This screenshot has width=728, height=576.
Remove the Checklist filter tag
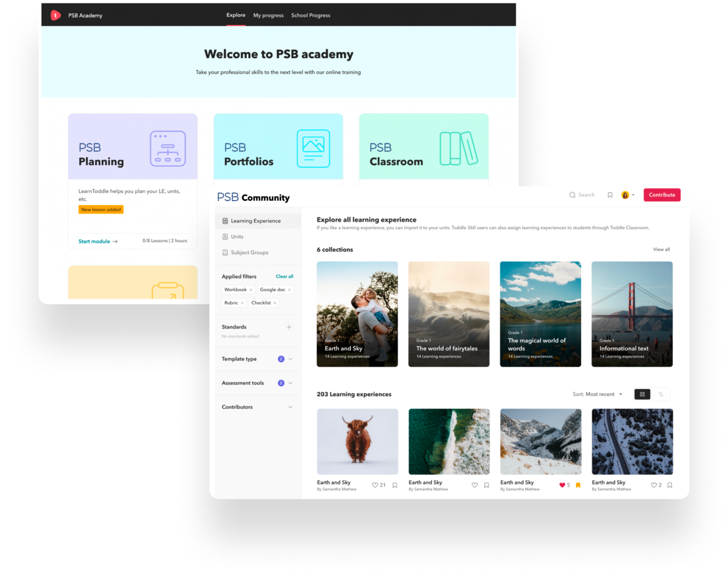click(275, 303)
